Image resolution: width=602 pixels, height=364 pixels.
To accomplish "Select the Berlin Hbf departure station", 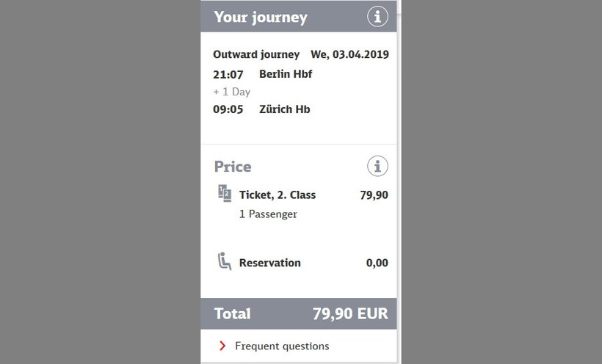I will pyautogui.click(x=286, y=74).
